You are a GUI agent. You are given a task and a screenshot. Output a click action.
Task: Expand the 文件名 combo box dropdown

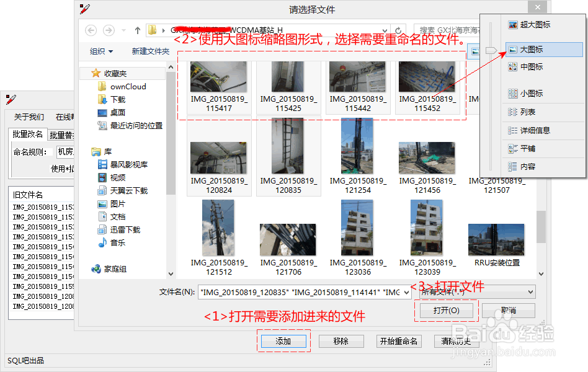coord(406,293)
